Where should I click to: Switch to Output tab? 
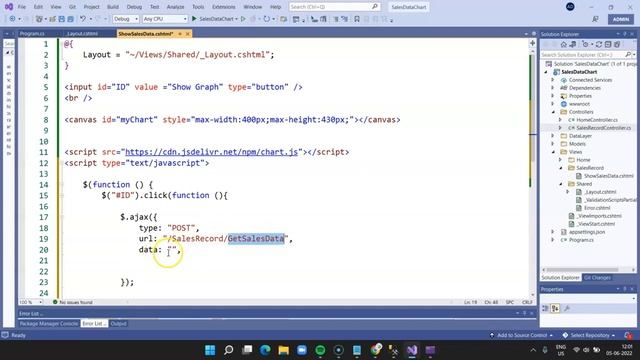coord(118,324)
